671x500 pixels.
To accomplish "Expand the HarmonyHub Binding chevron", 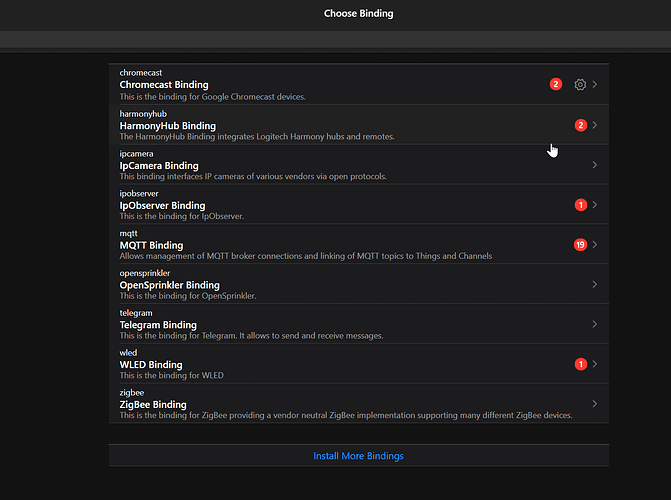I will (x=595, y=125).
